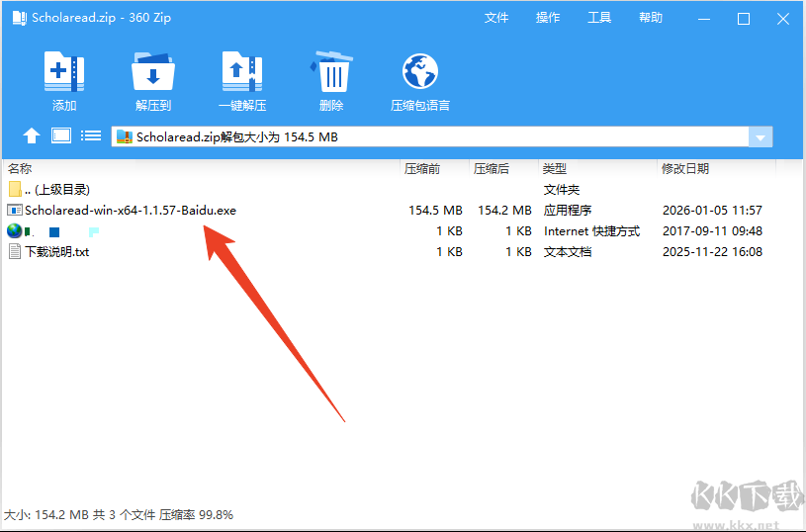Go up one directory with the up arrow
This screenshot has width=806, height=532.
tap(32, 136)
